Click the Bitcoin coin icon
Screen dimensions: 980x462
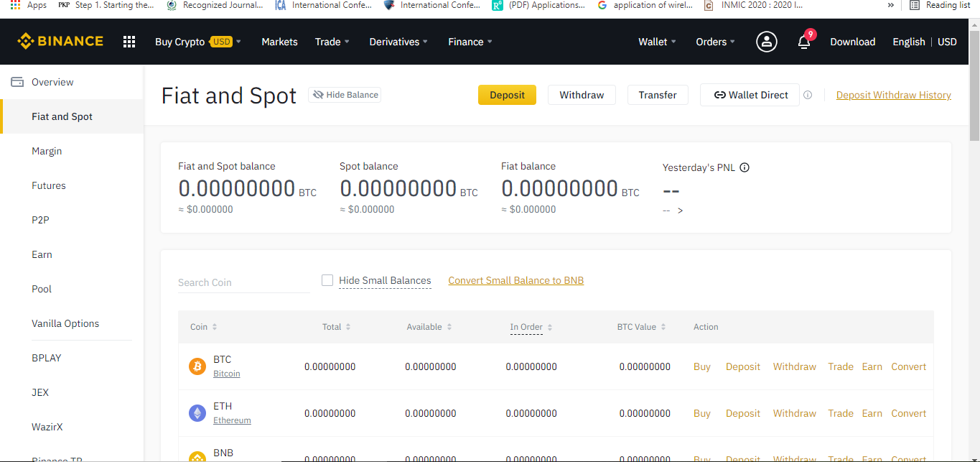point(197,366)
